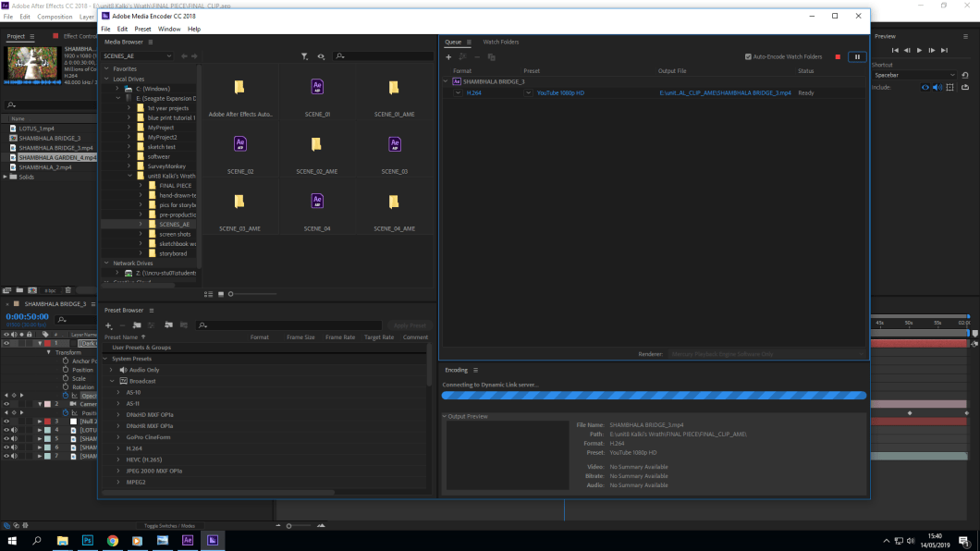This screenshot has width=980, height=551.
Task: Open Windows Start menu
Action: (x=12, y=541)
